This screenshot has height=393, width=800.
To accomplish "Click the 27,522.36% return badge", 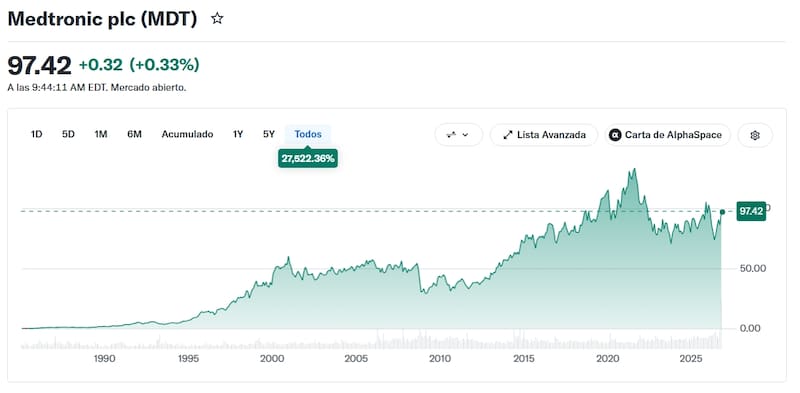I will click(308, 159).
